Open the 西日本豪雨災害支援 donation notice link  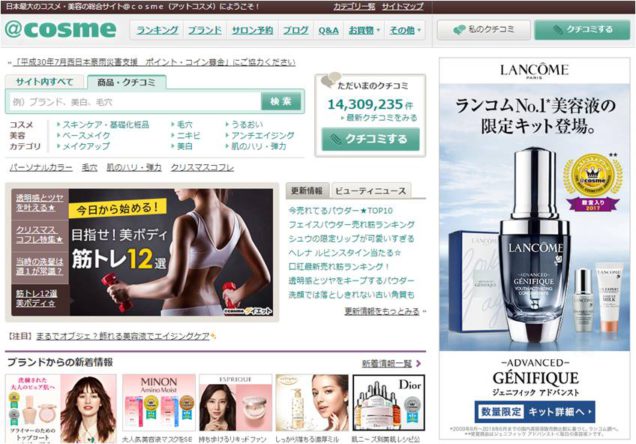coord(154,62)
